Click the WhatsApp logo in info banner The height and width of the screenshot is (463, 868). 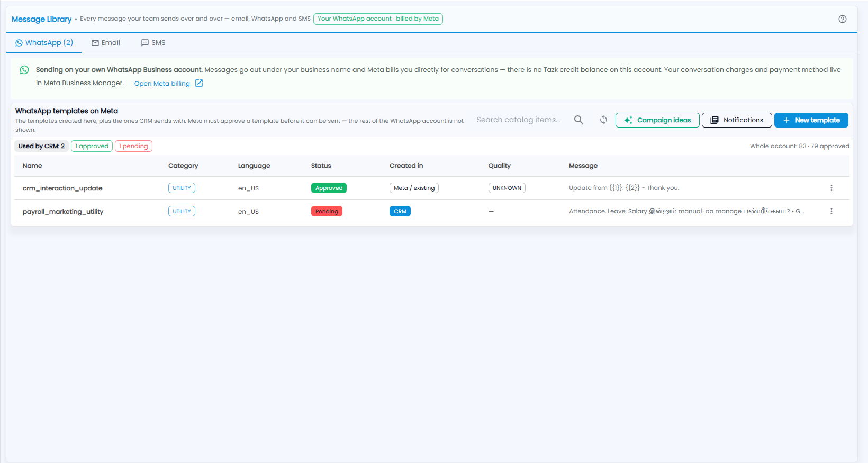pyautogui.click(x=24, y=70)
